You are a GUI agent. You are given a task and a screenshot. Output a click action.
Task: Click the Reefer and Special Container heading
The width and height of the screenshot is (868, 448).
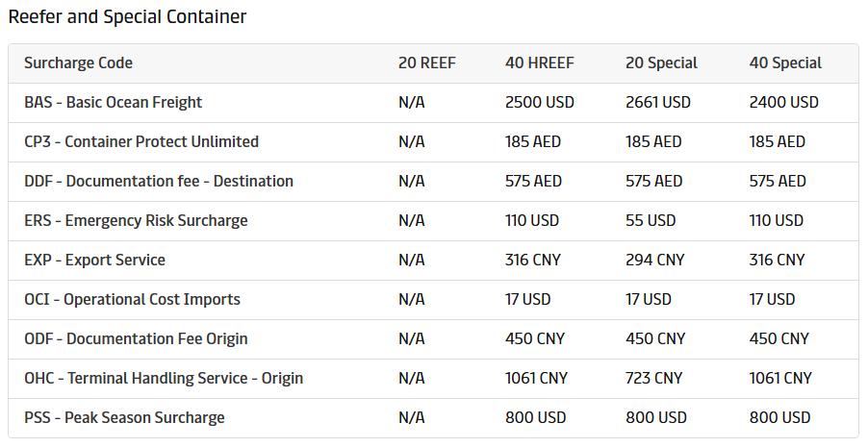pos(127,17)
